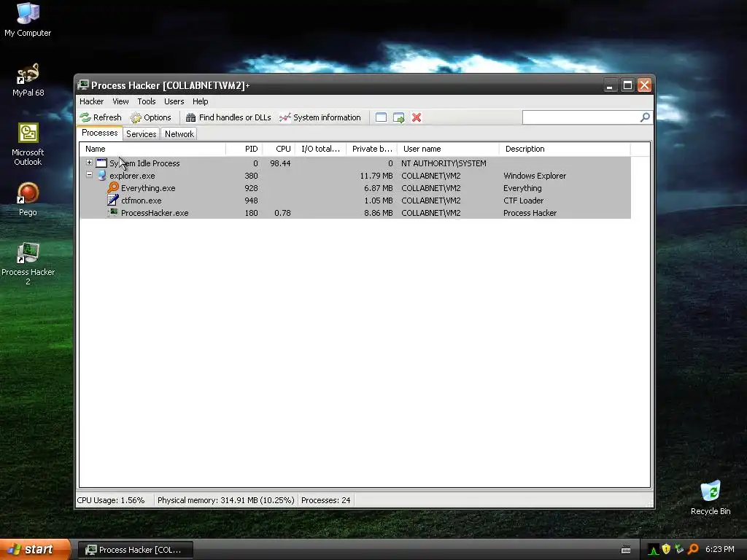Click Processes: 24 status entry
Image resolution: width=747 pixels, height=560 pixels.
pos(326,500)
